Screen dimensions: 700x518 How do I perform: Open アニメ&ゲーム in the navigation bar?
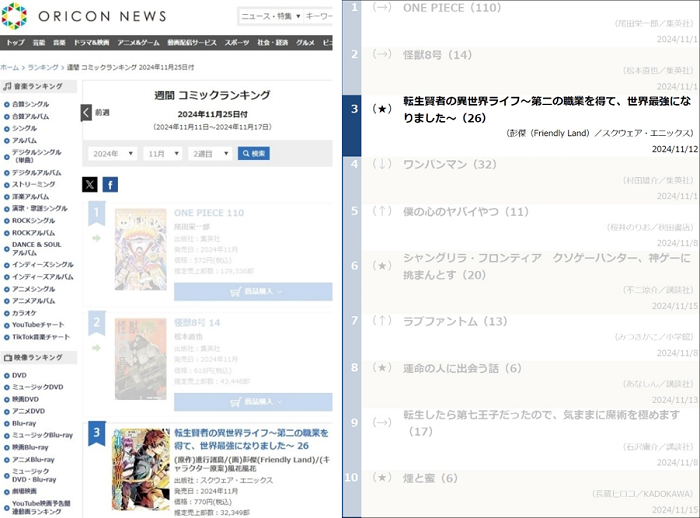click(138, 42)
